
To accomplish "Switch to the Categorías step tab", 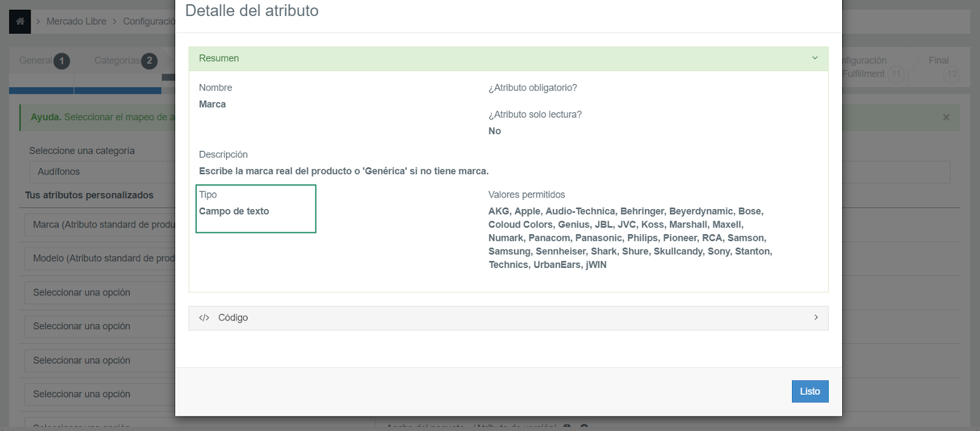I will coord(126,61).
